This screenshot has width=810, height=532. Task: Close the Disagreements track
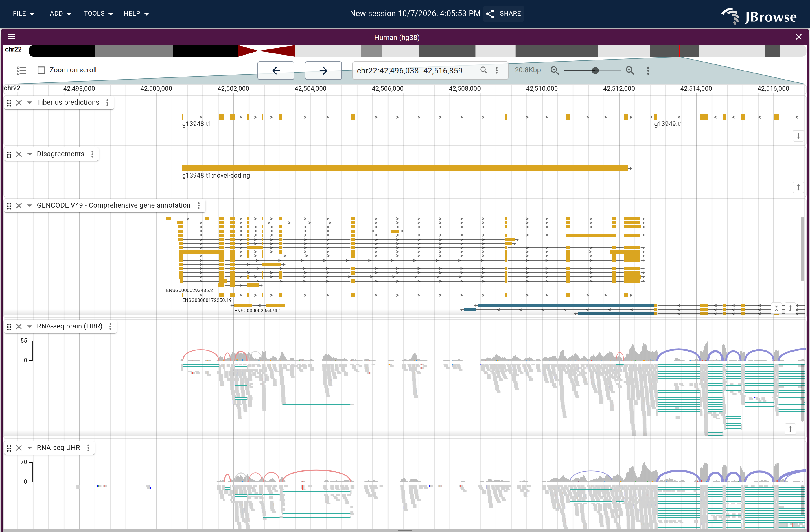[19, 154]
